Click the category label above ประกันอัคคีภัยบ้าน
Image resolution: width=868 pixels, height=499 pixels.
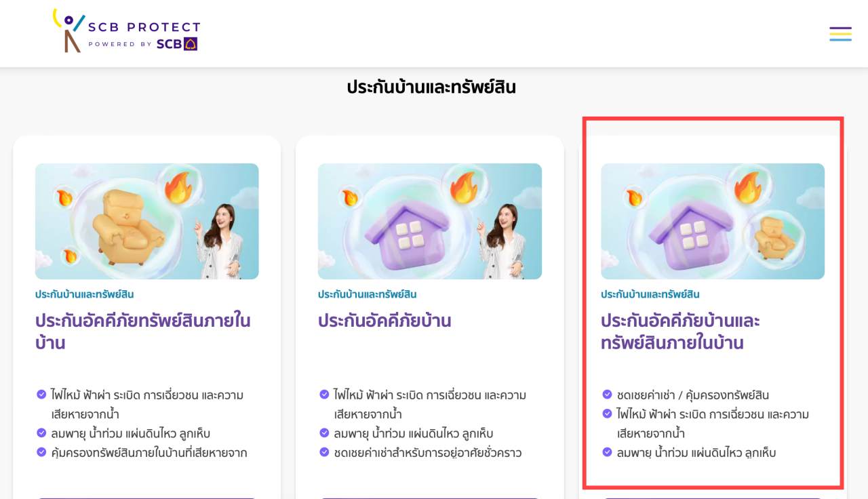[367, 294]
